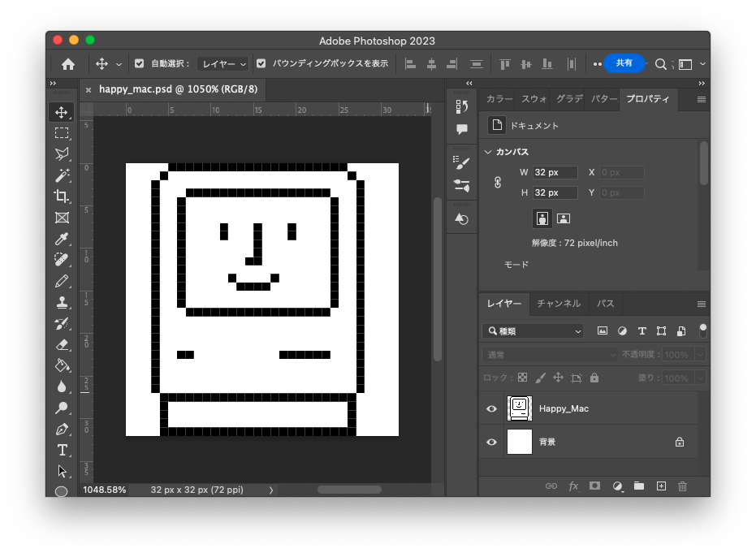Screen dimensions: 756x557
Task: Select the Move tool in the toolbox
Action: (61, 112)
